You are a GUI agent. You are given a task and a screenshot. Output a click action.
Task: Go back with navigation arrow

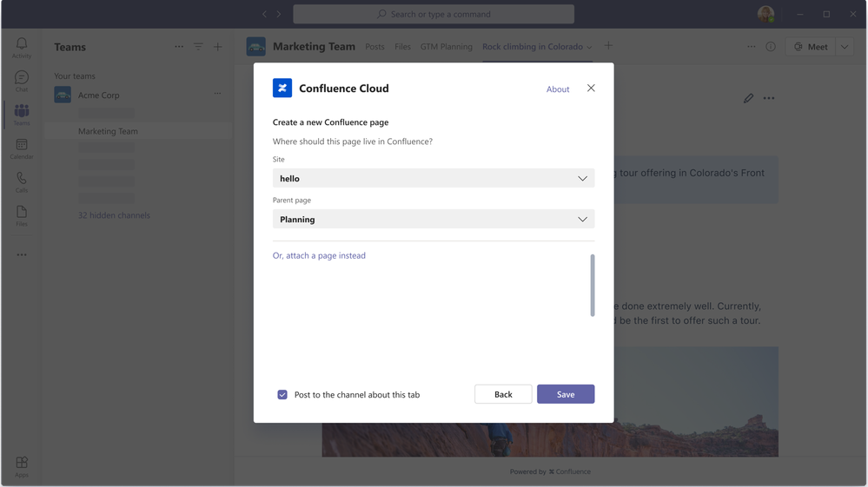265,14
